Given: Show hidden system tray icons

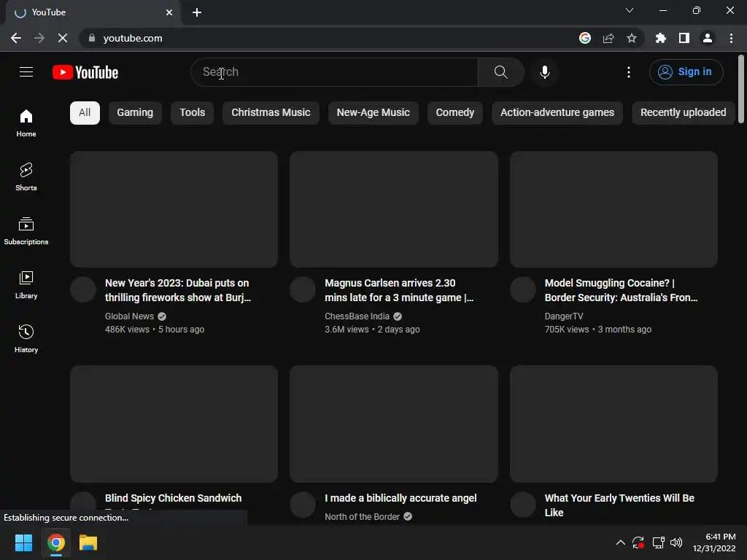Looking at the screenshot, I should (x=620, y=542).
